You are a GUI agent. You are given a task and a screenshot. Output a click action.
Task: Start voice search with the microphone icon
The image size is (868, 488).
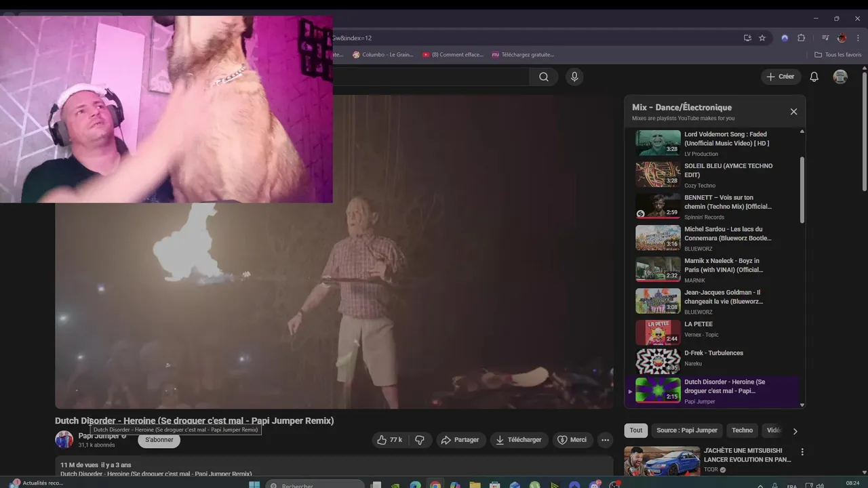tap(574, 77)
